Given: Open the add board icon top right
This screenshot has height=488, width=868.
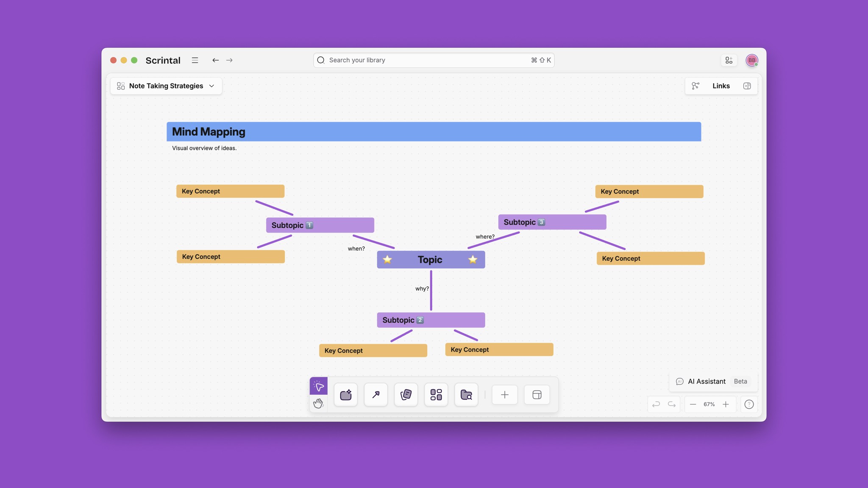Looking at the screenshot, I should 729,60.
